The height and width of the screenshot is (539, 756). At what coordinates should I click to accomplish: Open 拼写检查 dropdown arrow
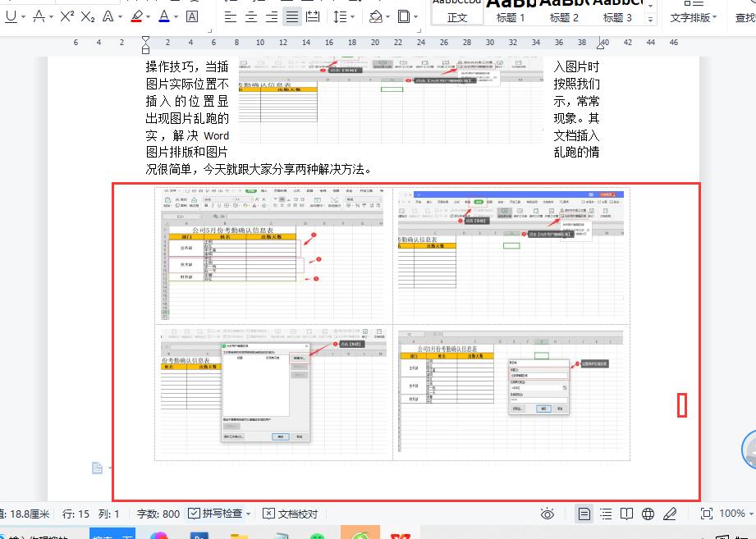[x=248, y=514]
